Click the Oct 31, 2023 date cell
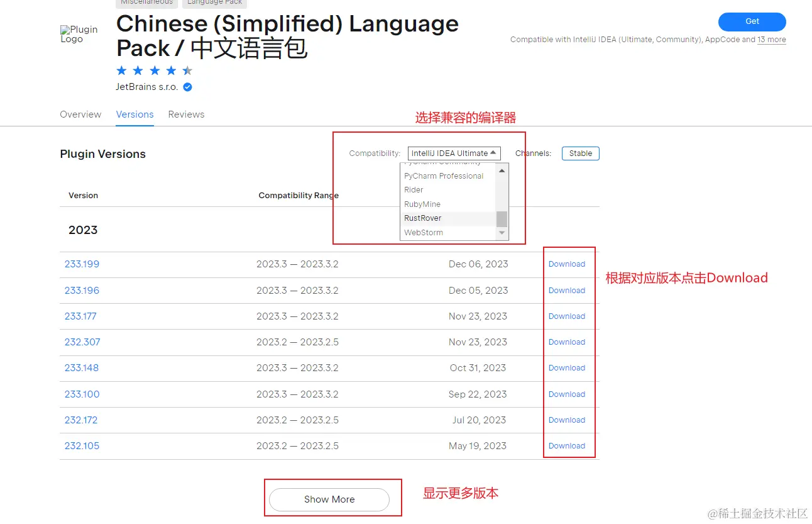This screenshot has width=812, height=524. click(x=478, y=368)
